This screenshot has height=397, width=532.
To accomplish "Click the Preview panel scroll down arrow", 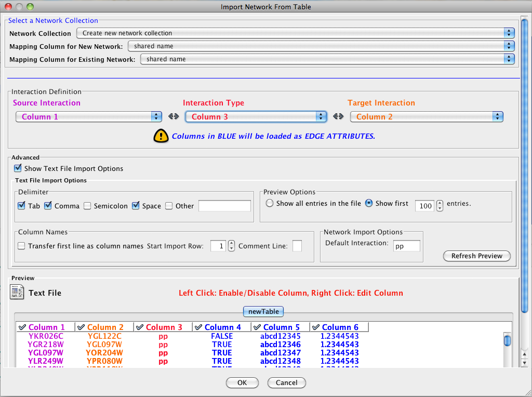I will point(525,363).
